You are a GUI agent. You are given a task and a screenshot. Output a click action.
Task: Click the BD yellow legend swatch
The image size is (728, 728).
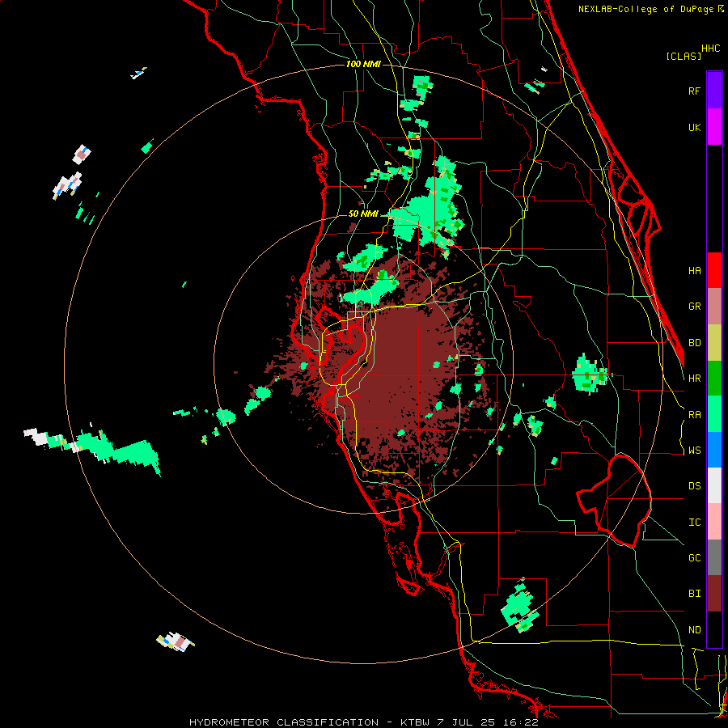[714, 343]
